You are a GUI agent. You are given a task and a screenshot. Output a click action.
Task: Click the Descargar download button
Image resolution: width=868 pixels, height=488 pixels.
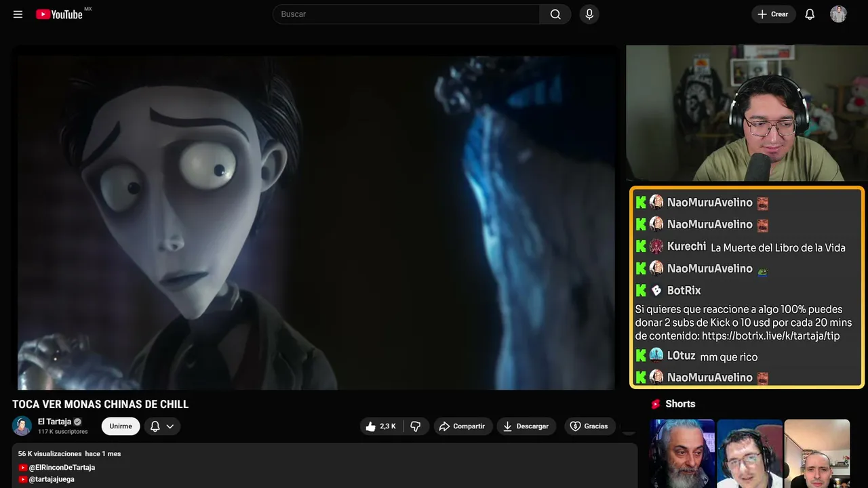click(527, 426)
